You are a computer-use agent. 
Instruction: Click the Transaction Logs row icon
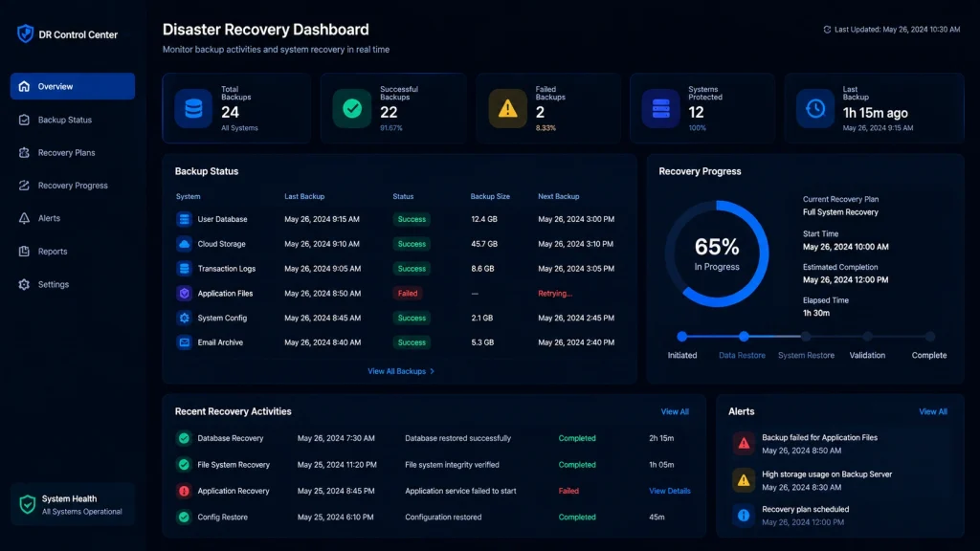(184, 269)
